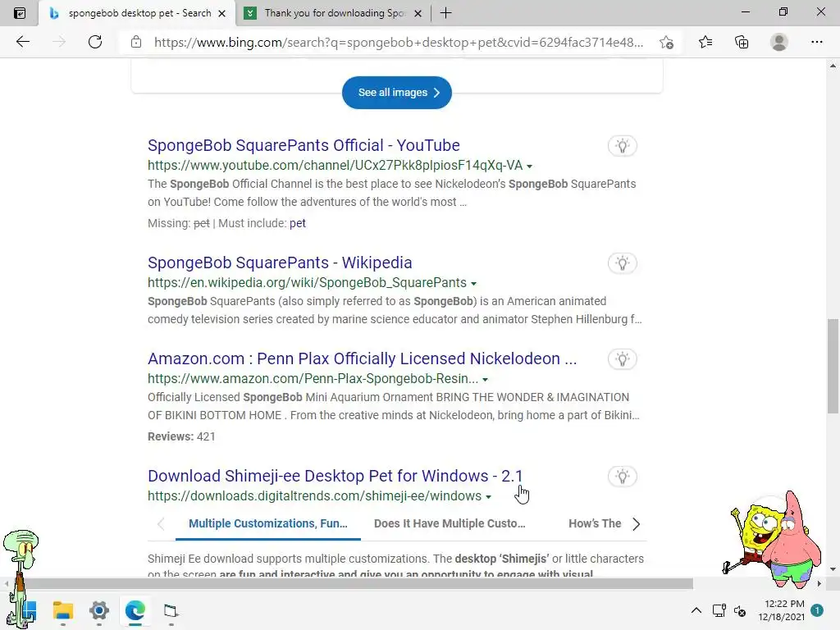Open Download Shimeji-ee Desktop Pet result
The width and height of the screenshot is (840, 630).
(x=335, y=476)
